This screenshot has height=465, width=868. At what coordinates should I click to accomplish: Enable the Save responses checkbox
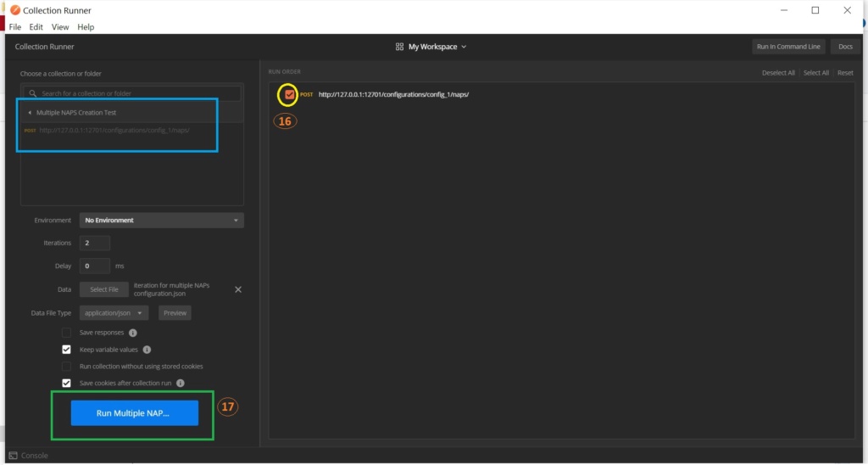pyautogui.click(x=66, y=333)
